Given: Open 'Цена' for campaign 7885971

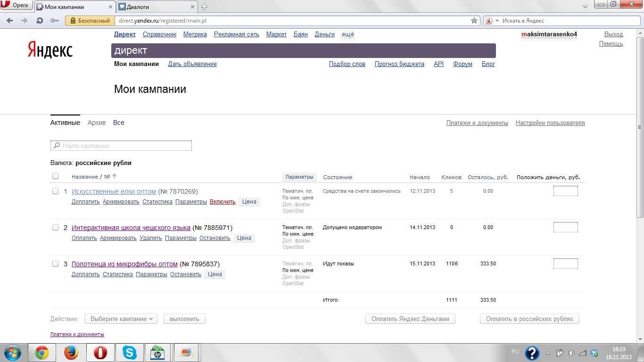Looking at the screenshot, I should coord(244,238).
